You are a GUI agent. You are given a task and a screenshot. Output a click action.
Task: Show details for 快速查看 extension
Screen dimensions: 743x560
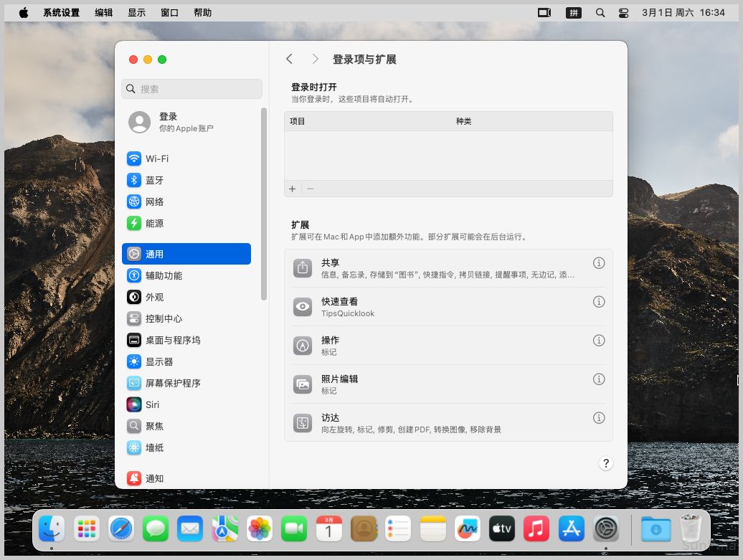599,302
